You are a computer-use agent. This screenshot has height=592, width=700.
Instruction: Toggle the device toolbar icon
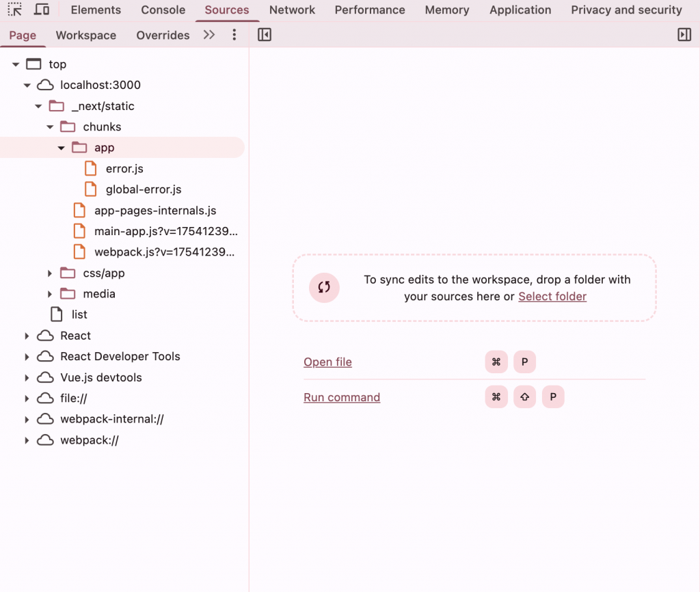[x=42, y=10]
